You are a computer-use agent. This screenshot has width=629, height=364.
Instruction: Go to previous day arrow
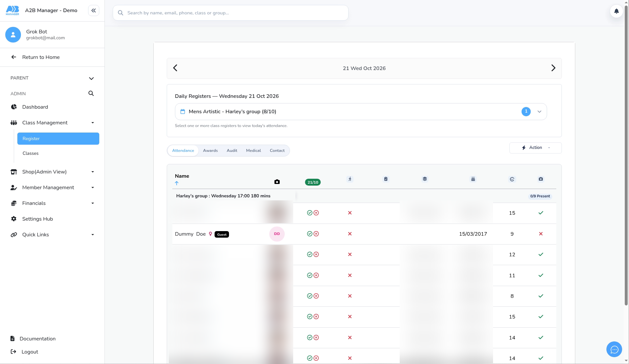point(175,68)
